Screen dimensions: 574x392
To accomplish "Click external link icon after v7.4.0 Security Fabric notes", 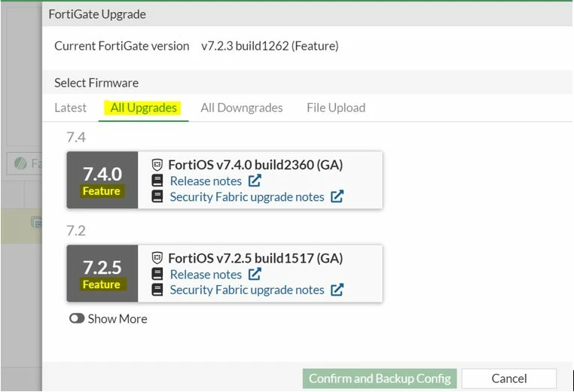I will tap(337, 196).
